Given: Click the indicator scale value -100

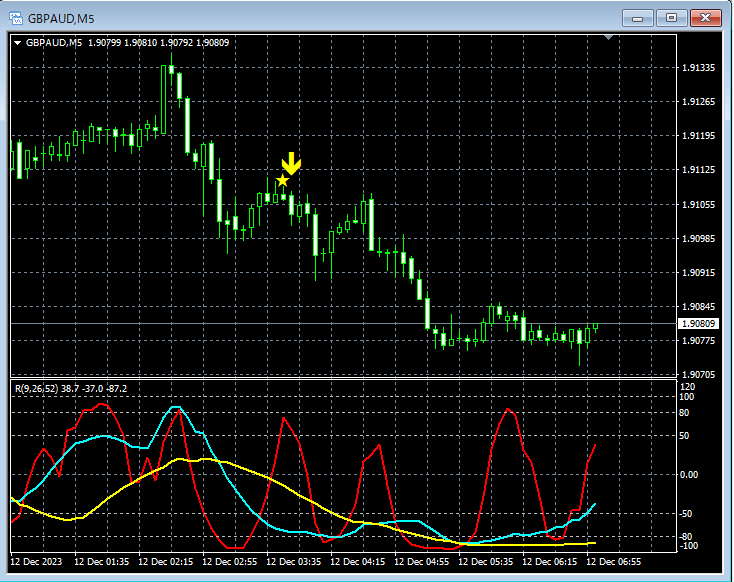Looking at the screenshot, I should point(689,546).
